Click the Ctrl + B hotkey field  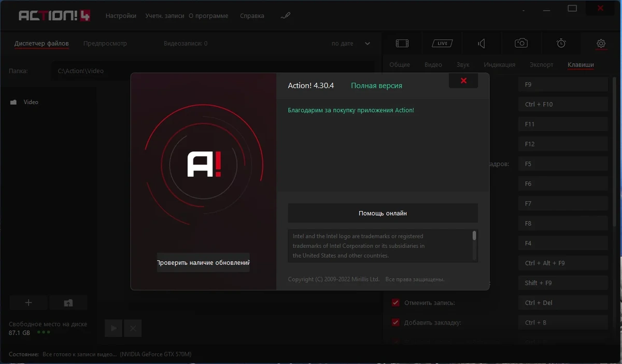point(563,323)
